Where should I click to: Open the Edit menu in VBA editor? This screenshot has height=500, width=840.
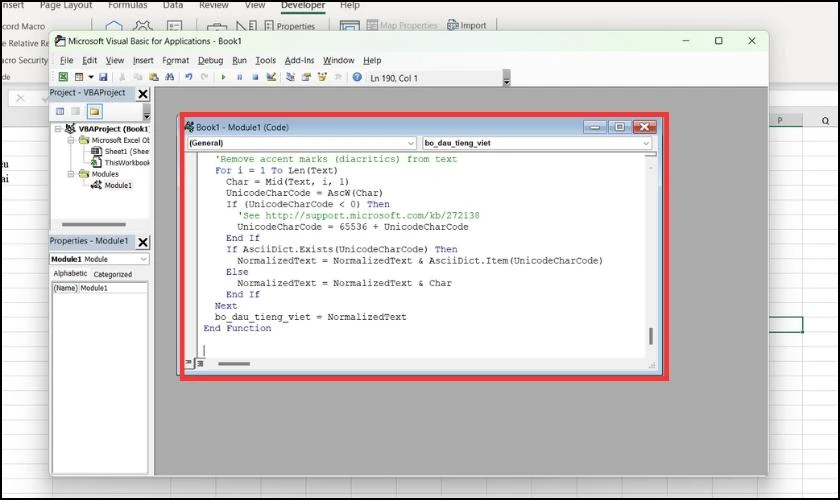pyautogui.click(x=89, y=61)
